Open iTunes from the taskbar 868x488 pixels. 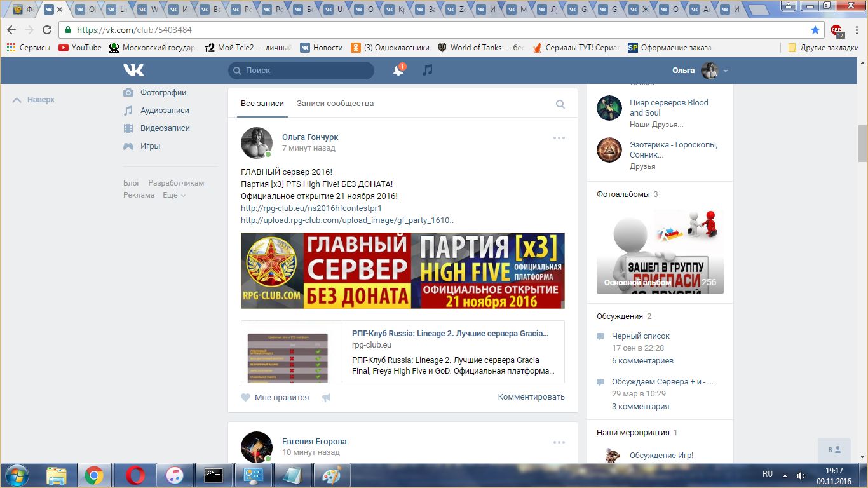[x=175, y=475]
